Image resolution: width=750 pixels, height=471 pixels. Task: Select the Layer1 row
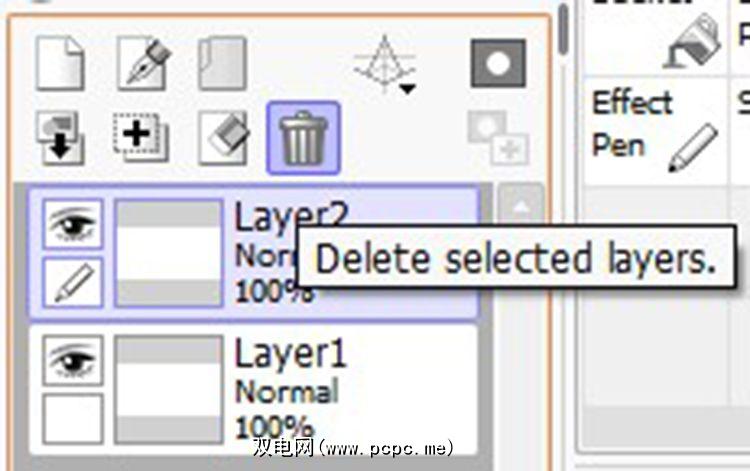click(x=253, y=390)
